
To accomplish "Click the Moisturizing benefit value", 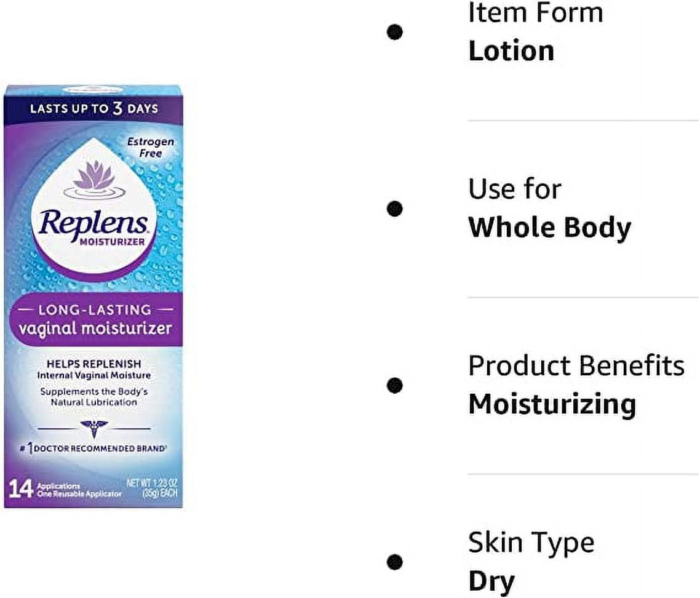I will (x=552, y=405).
